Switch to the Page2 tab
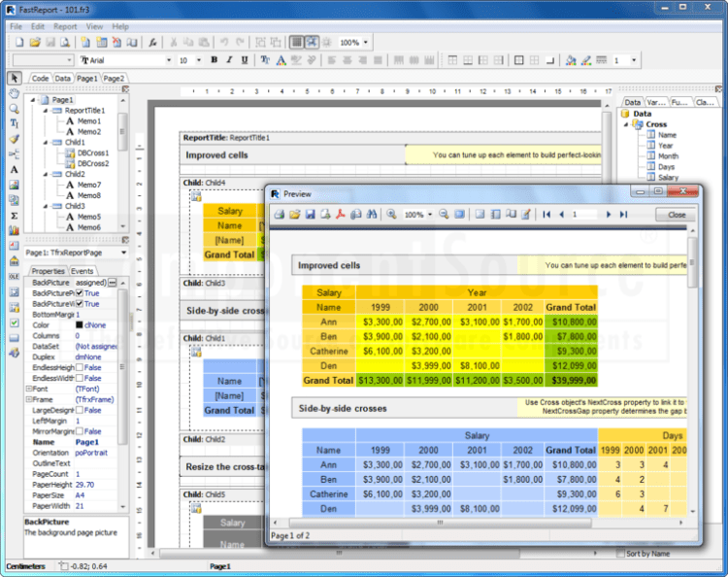The image size is (728, 577). [x=114, y=78]
